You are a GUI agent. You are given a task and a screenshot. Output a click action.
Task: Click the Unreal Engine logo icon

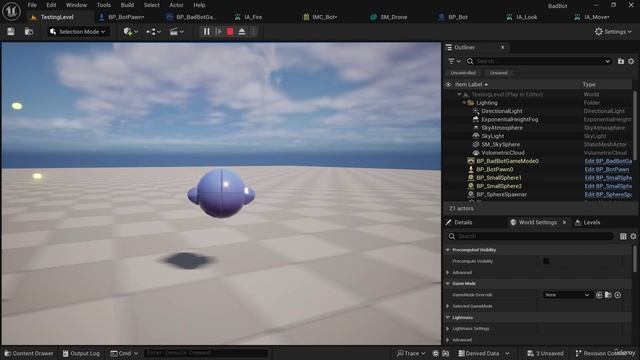point(11,11)
